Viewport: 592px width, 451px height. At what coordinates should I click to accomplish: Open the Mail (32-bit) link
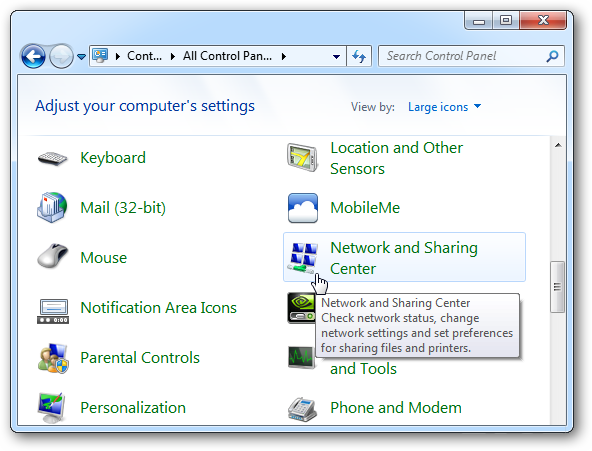[123, 208]
